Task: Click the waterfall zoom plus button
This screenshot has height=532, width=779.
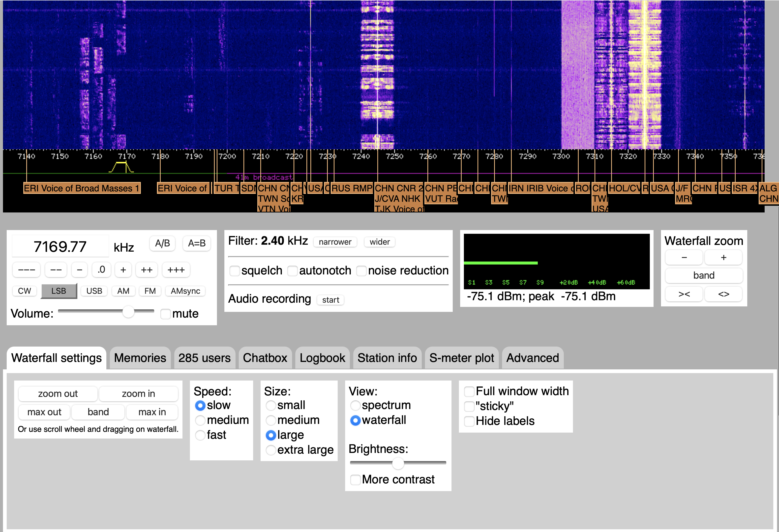Action: [723, 258]
